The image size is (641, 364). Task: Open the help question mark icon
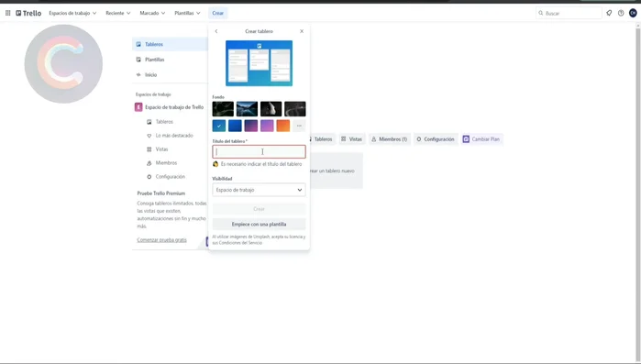621,13
